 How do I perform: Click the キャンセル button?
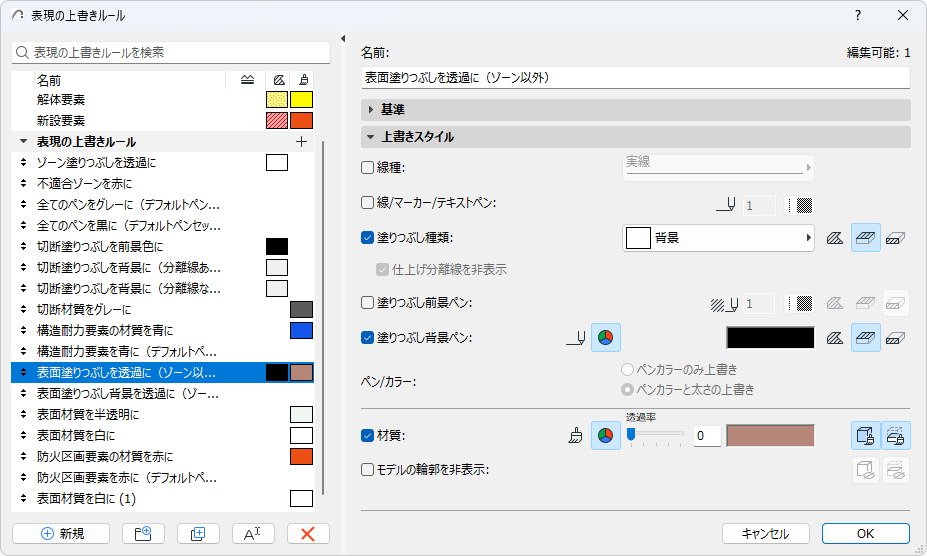pyautogui.click(x=766, y=534)
